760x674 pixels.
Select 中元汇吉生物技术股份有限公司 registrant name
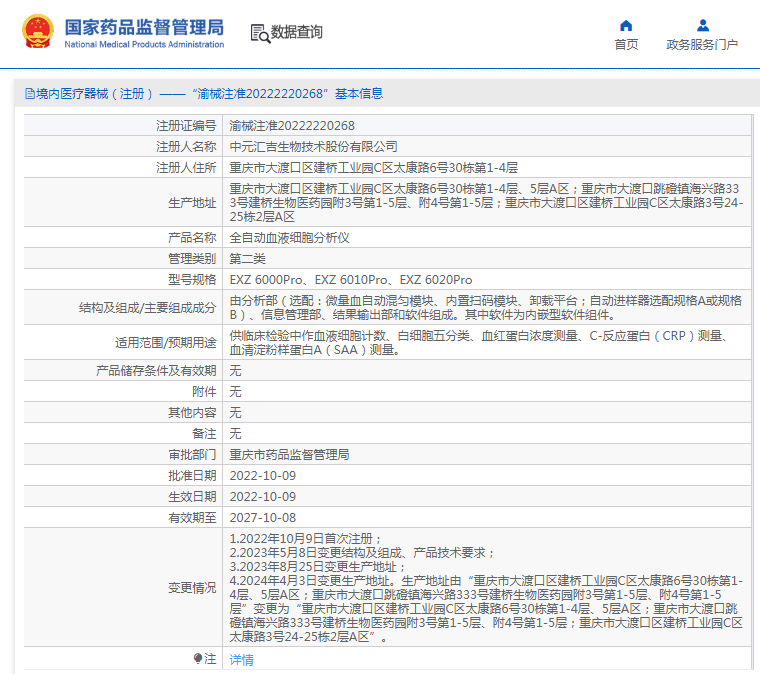tap(313, 147)
